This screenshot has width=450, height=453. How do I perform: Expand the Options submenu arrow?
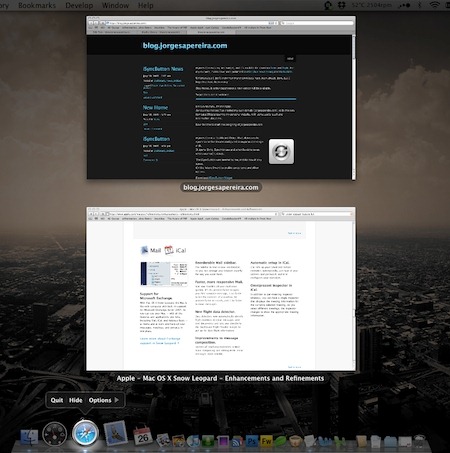click(117, 400)
